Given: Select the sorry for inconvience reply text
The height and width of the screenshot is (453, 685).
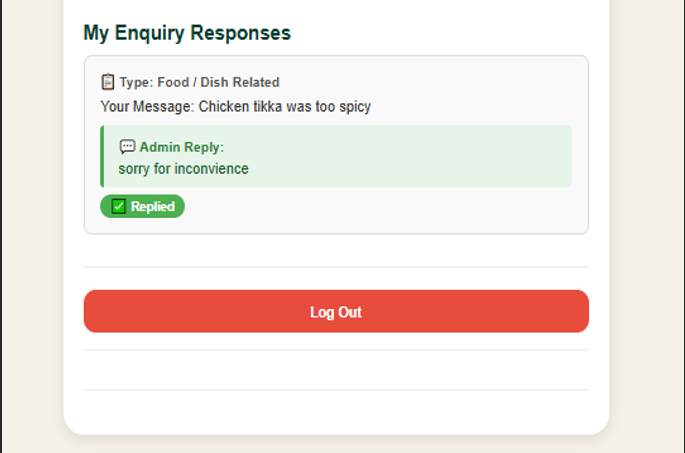Looking at the screenshot, I should click(183, 169).
